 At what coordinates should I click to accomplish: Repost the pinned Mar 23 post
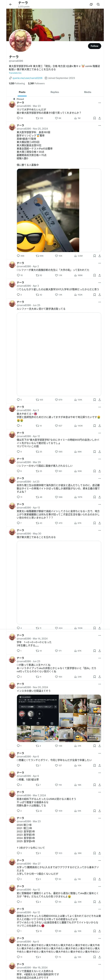tap(37, 118)
